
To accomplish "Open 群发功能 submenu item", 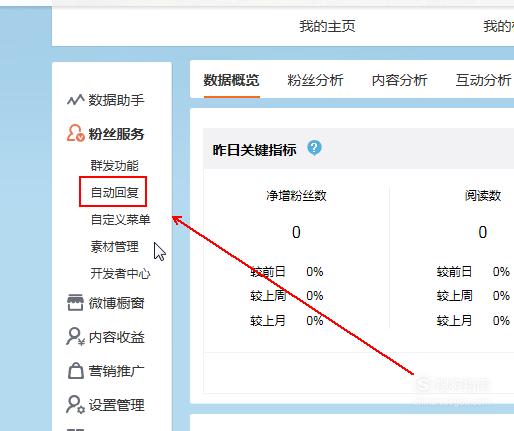I will tap(115, 165).
